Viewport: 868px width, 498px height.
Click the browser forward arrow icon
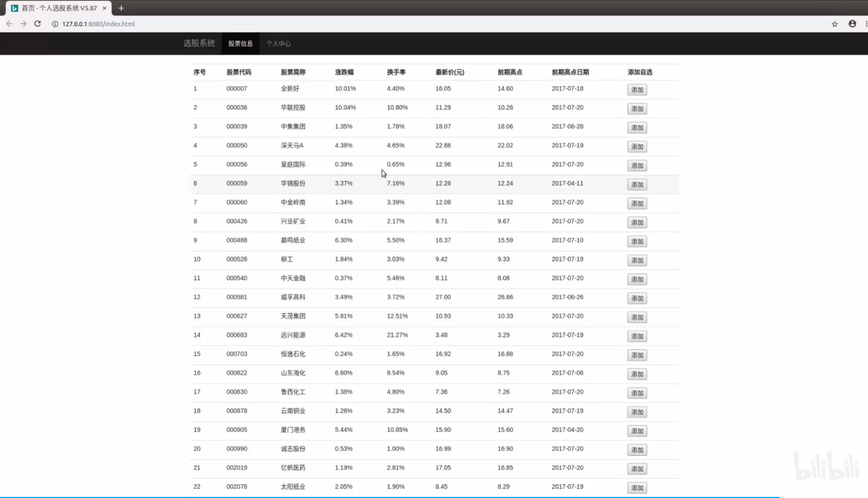[23, 24]
